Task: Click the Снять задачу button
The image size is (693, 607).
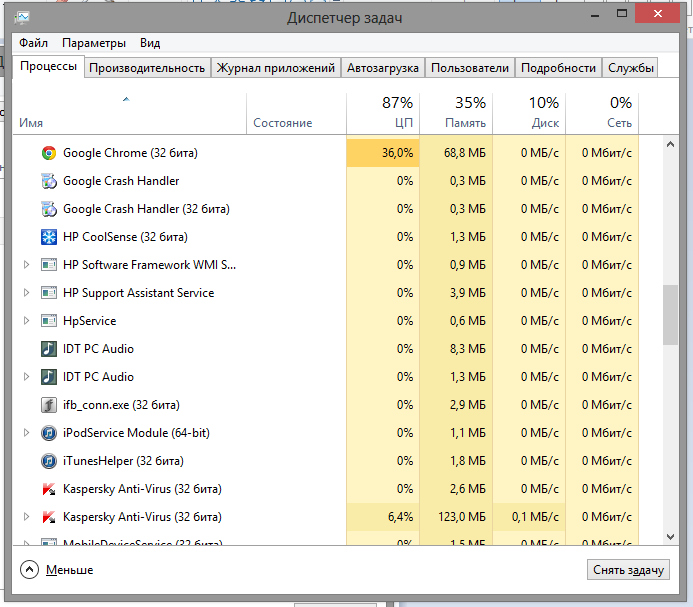Action: tap(627, 569)
